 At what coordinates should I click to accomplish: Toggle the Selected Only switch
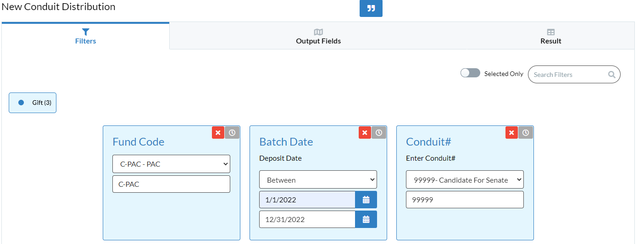pos(470,73)
